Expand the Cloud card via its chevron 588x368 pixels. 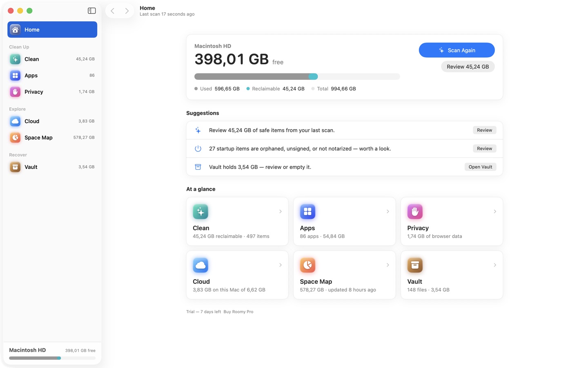tap(281, 265)
